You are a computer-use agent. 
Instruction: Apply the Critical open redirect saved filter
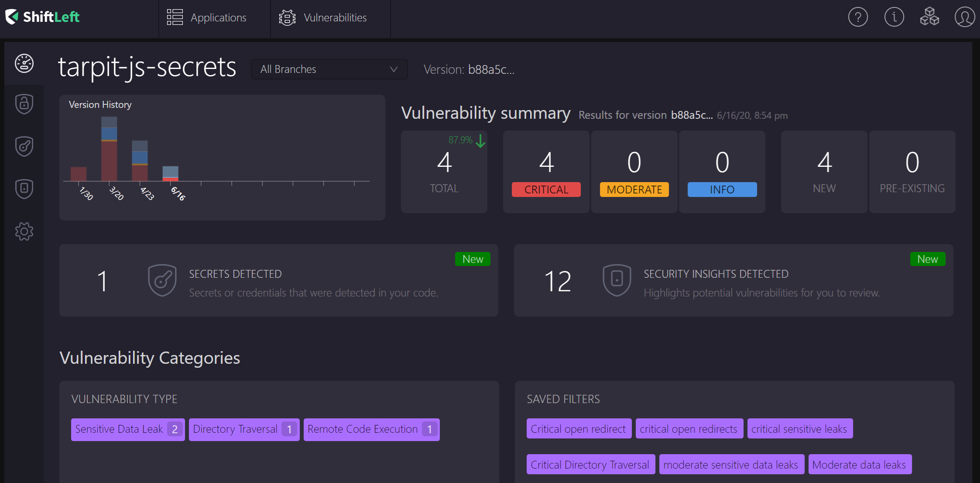point(579,429)
